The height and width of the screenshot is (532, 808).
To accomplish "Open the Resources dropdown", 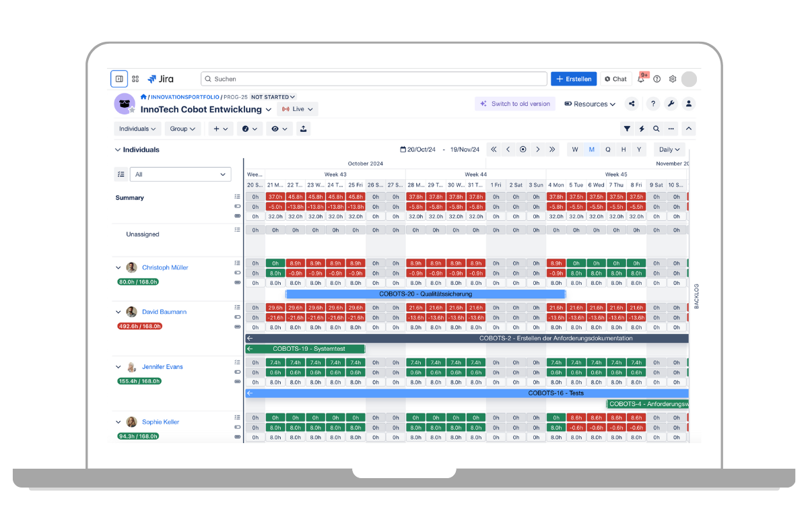I will pos(590,104).
